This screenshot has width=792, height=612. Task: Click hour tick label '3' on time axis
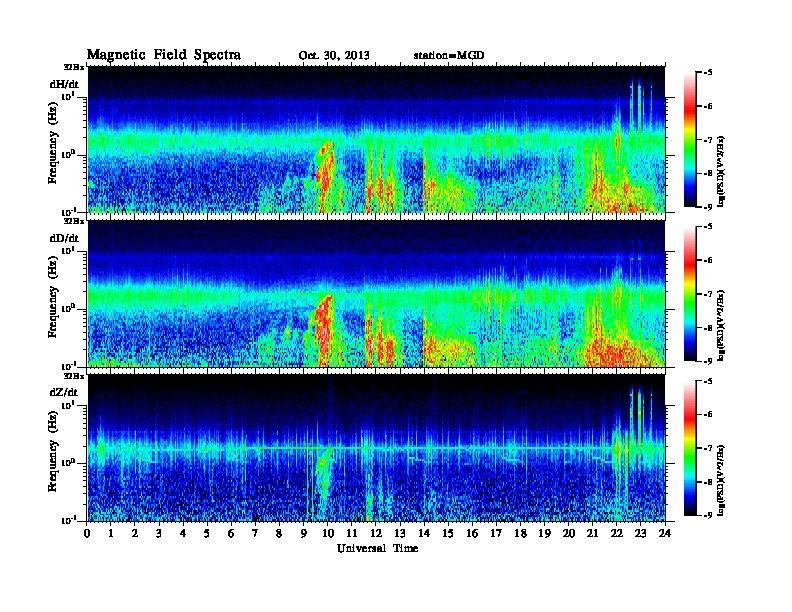pos(160,533)
